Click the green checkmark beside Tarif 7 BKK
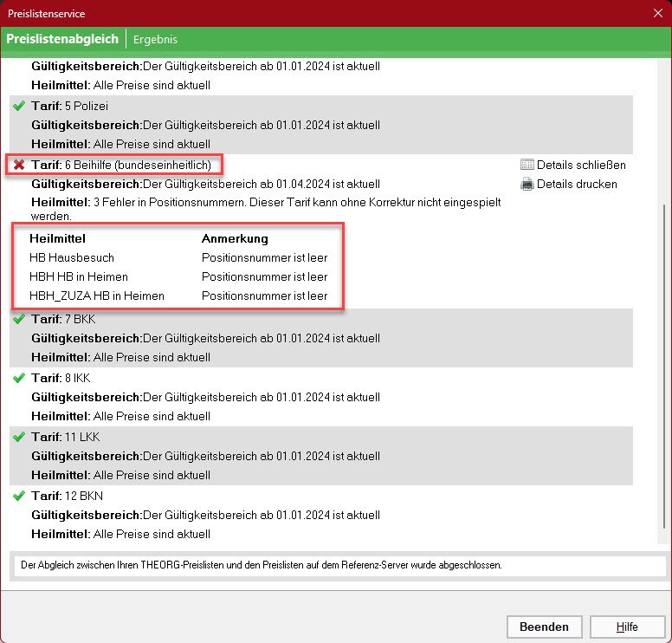 click(x=19, y=320)
